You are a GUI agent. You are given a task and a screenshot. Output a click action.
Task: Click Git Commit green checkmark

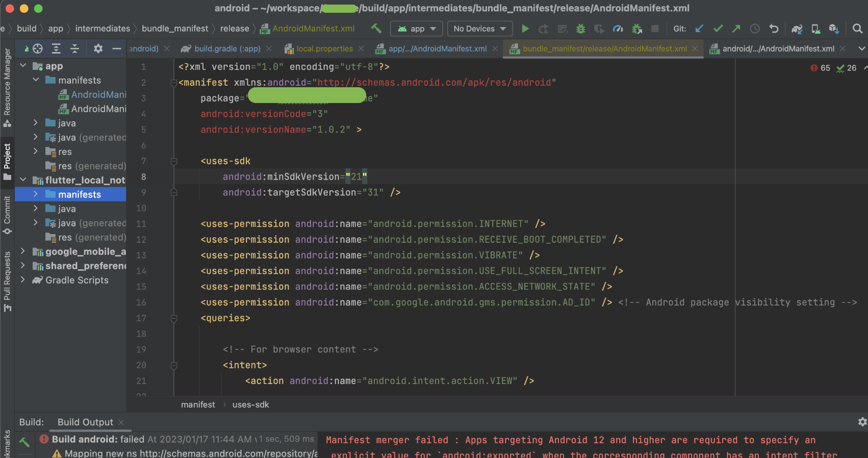tap(718, 29)
